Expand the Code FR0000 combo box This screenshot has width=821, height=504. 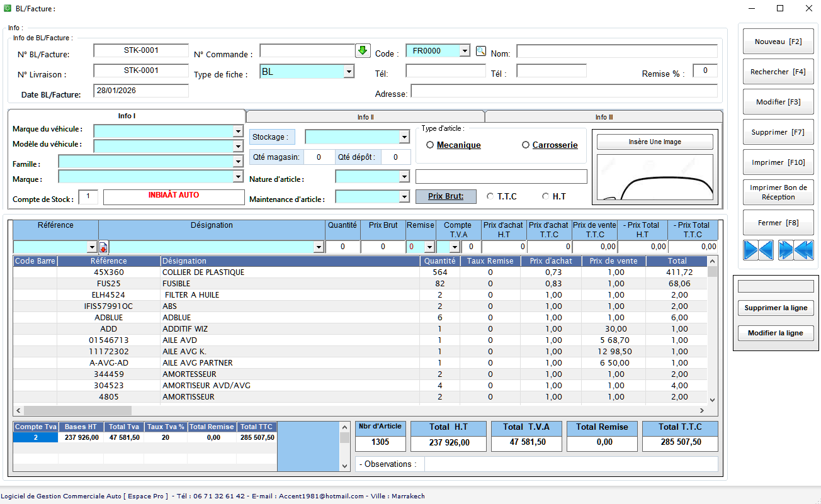(x=465, y=51)
